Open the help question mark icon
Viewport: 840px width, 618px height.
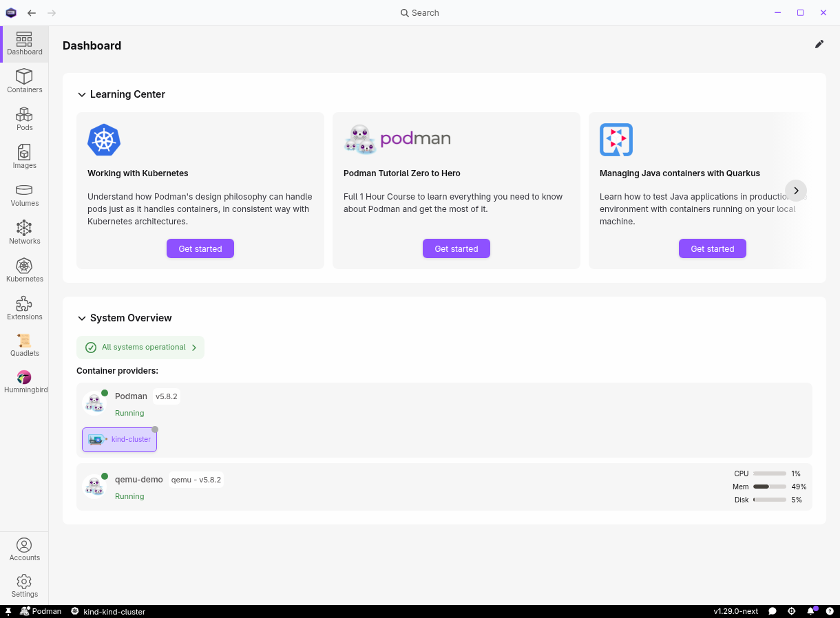point(830,611)
